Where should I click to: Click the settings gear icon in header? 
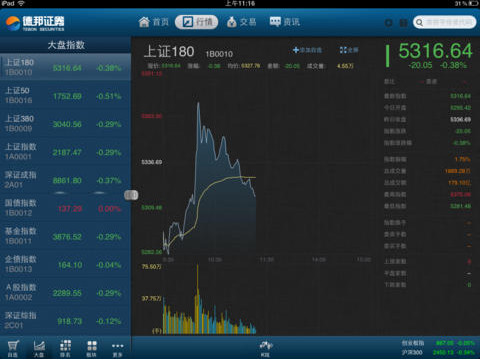click(x=388, y=23)
